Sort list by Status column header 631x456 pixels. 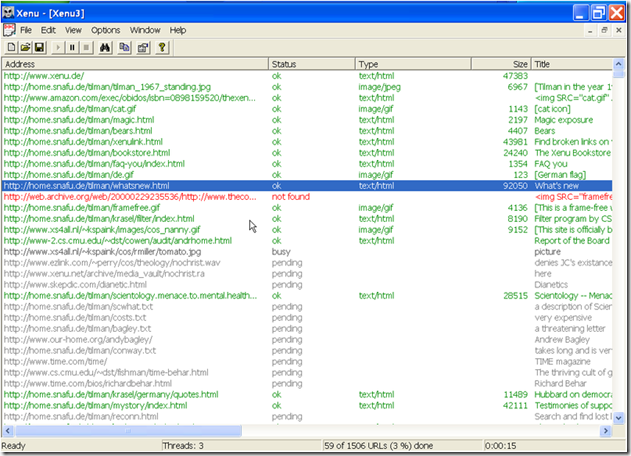pyautogui.click(x=311, y=64)
